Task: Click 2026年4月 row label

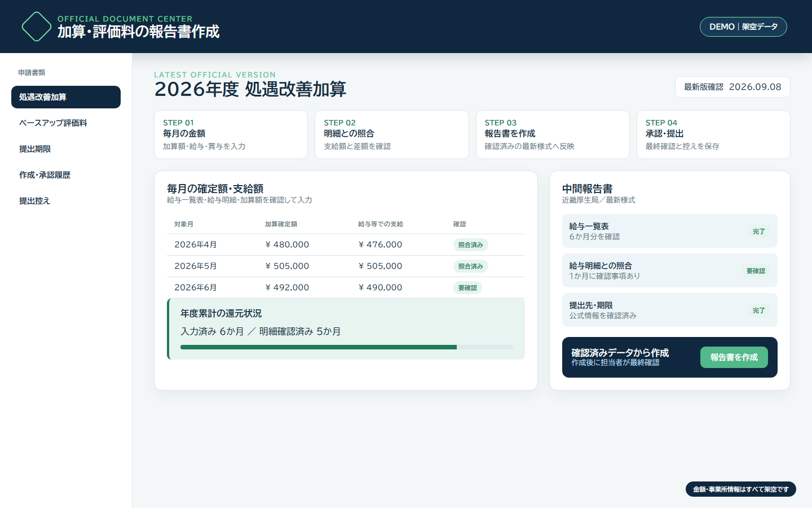Action: click(x=196, y=244)
